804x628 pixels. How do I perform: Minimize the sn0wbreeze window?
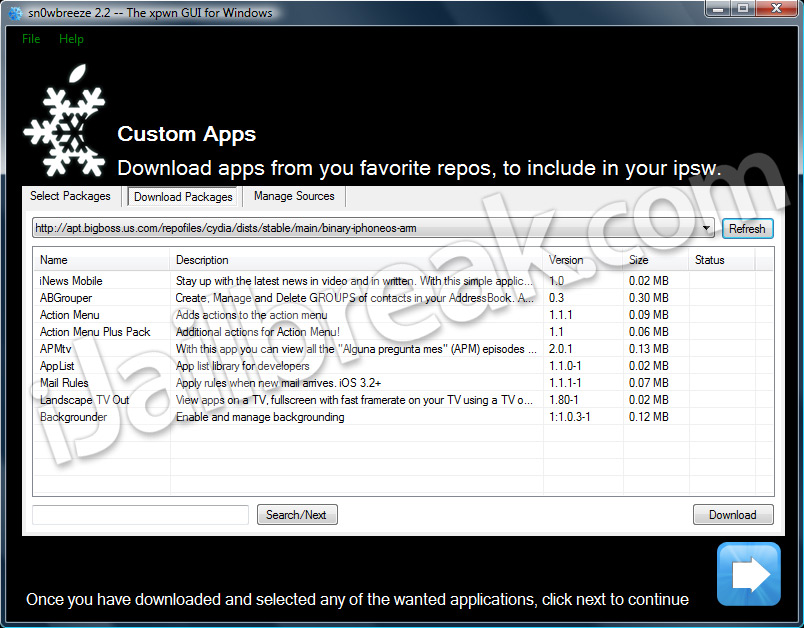718,9
